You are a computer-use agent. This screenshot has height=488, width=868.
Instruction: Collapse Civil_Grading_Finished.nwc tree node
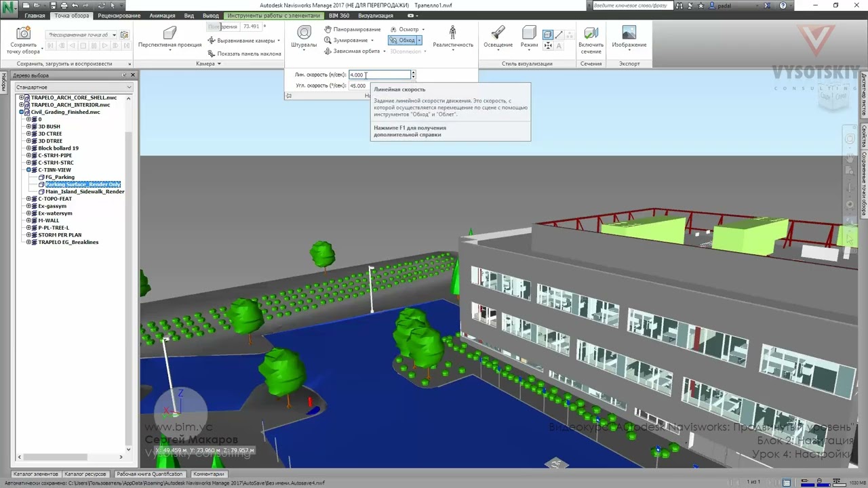point(21,112)
